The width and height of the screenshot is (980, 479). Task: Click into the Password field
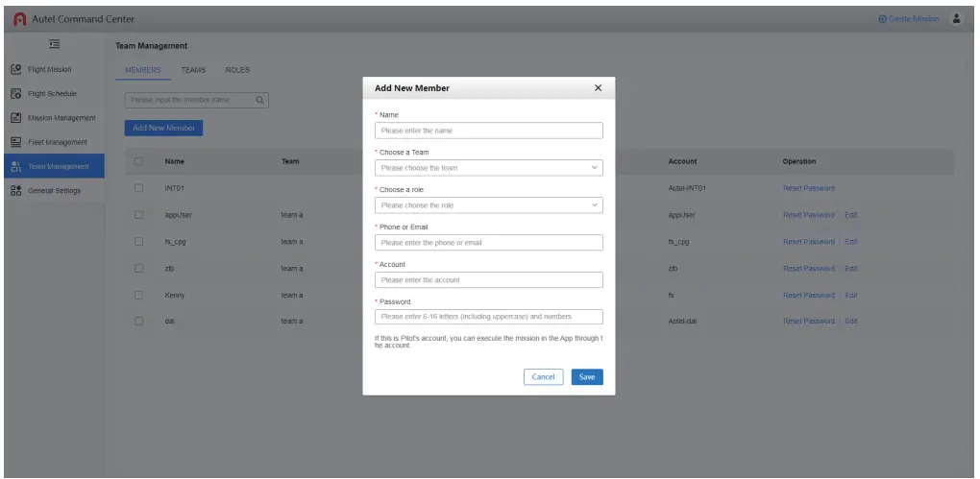(x=488, y=317)
